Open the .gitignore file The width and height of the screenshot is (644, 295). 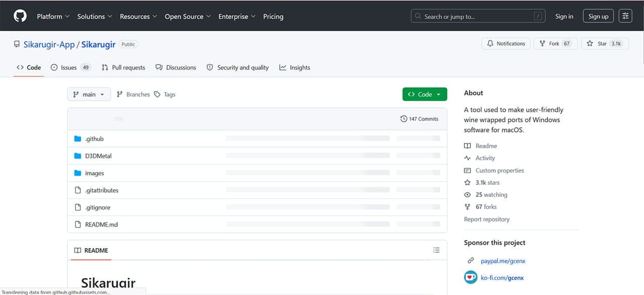[x=98, y=207]
